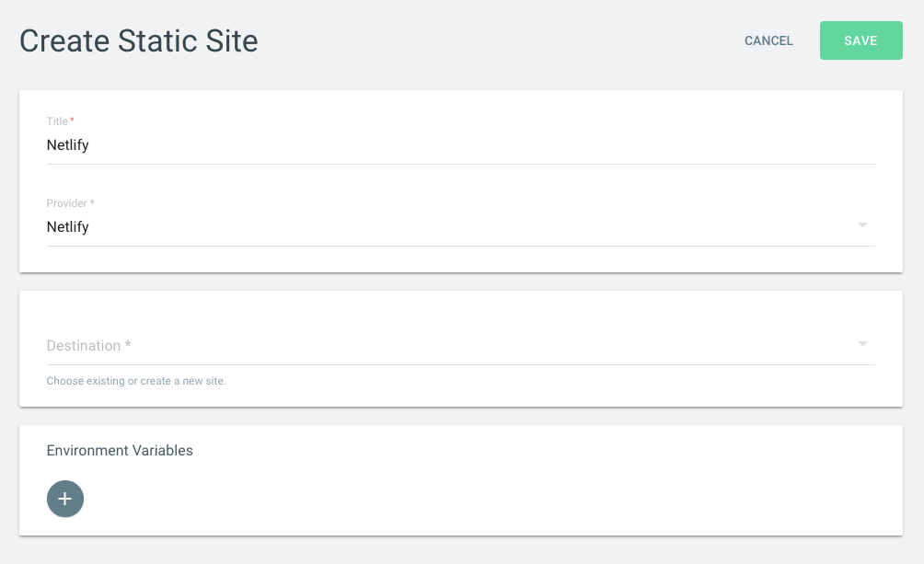Save the new static site

tap(860, 40)
